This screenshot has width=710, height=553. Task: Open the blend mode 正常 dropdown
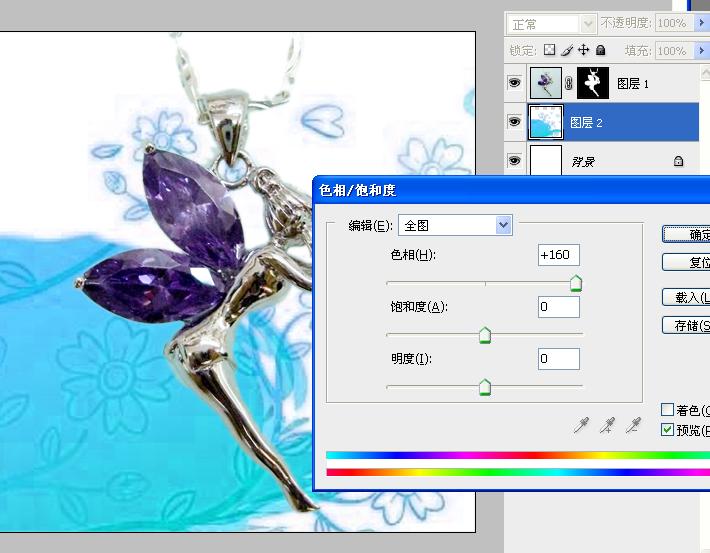click(552, 24)
